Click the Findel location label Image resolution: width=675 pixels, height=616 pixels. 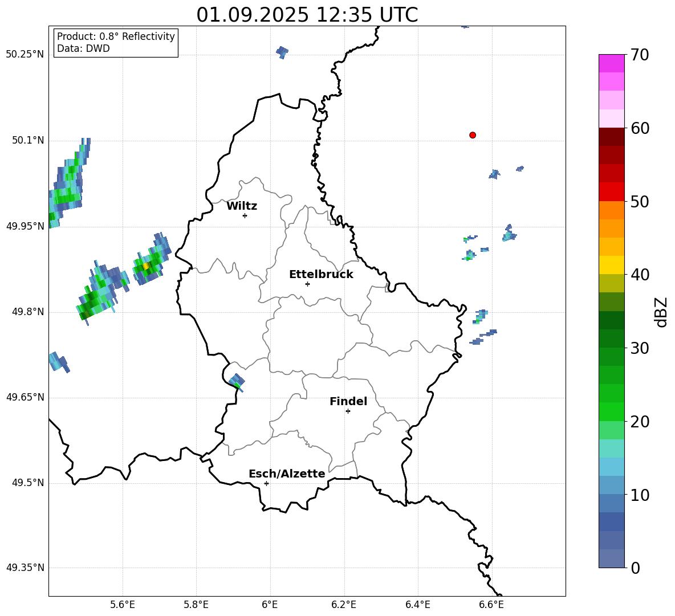tap(348, 401)
